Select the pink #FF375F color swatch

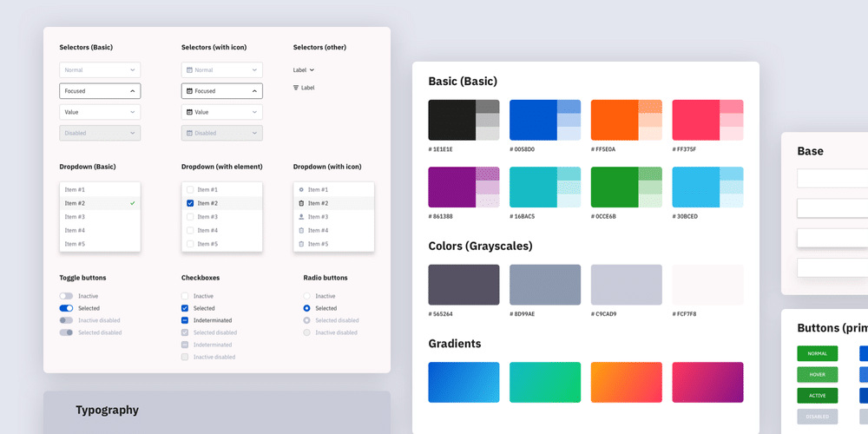tap(696, 120)
